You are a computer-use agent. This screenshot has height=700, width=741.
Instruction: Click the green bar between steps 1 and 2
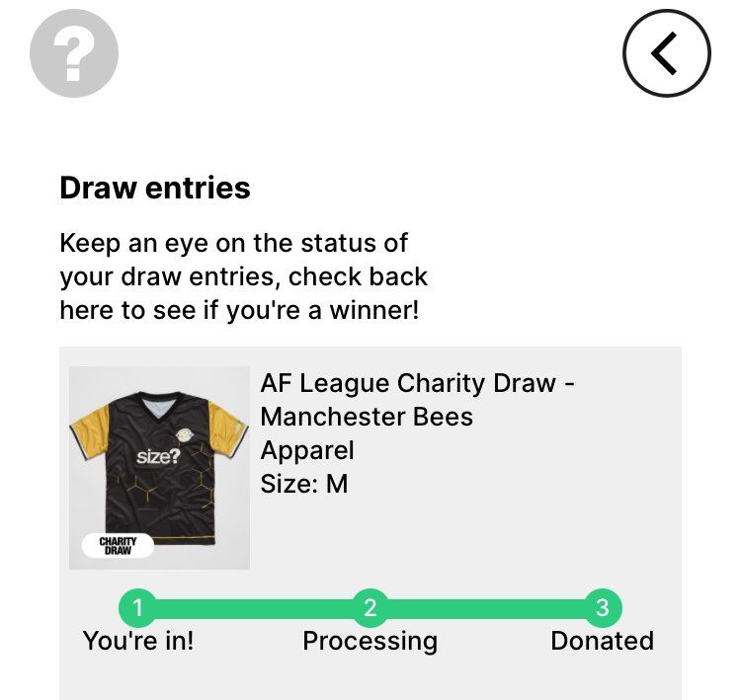pyautogui.click(x=254, y=608)
